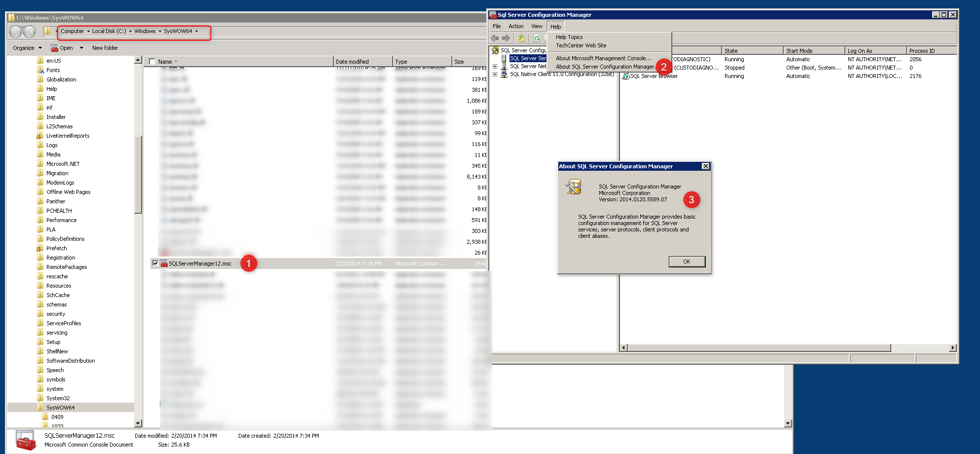980x454 pixels.
Task: Click the Fonts folder icon in tree
Action: (40, 70)
